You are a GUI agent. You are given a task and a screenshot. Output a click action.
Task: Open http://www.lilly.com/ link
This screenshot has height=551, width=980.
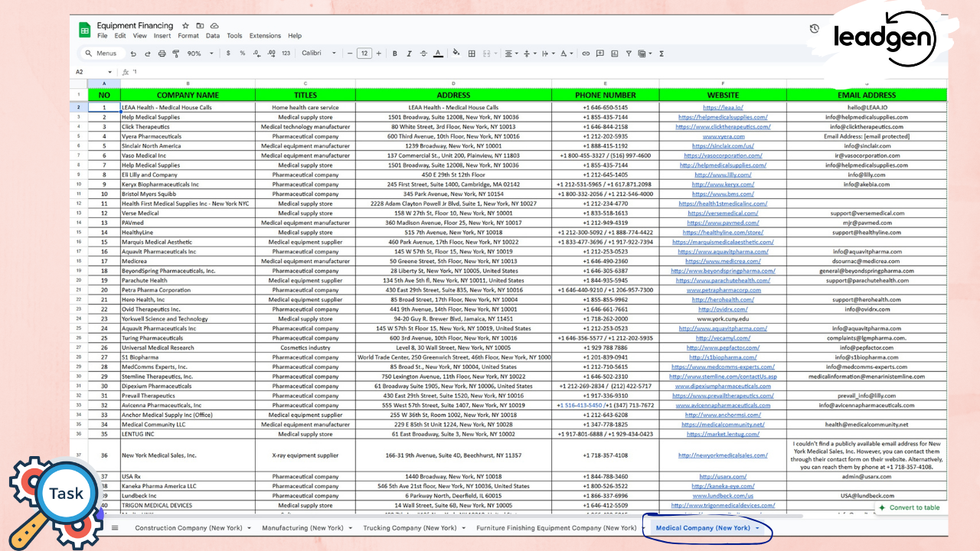pos(723,174)
